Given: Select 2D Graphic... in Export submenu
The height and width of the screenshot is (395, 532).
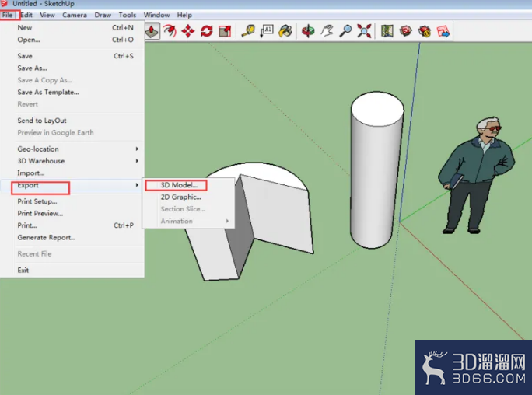Looking at the screenshot, I should point(188,197).
